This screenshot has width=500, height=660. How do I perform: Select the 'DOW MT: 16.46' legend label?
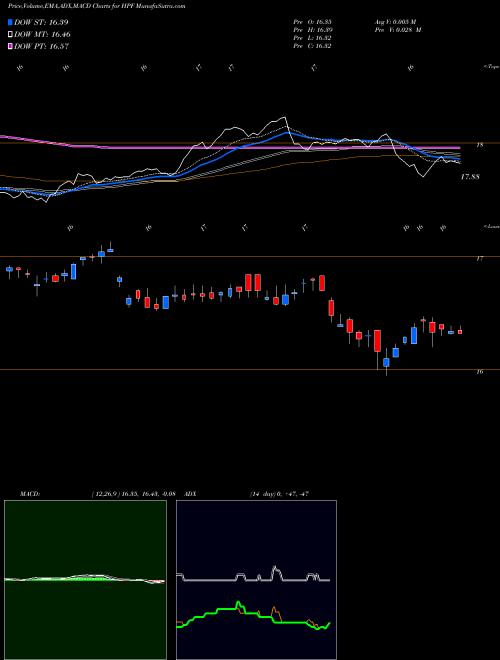pos(43,35)
